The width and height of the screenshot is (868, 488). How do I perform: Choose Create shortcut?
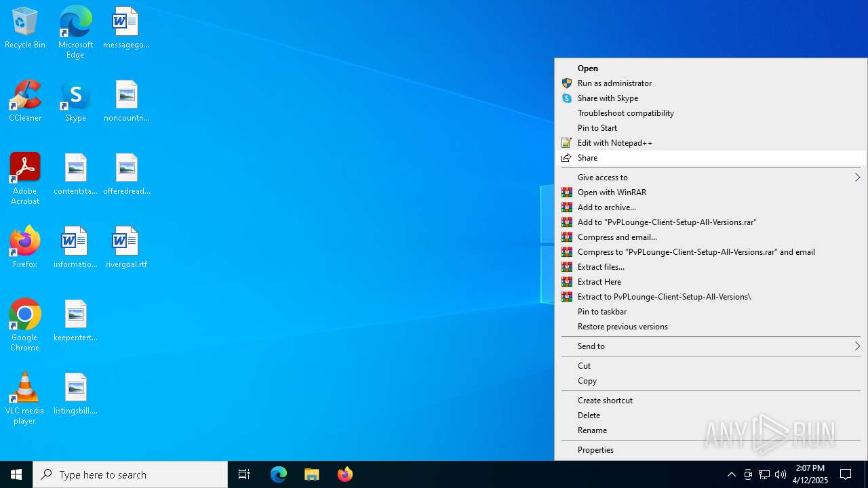[711, 400]
